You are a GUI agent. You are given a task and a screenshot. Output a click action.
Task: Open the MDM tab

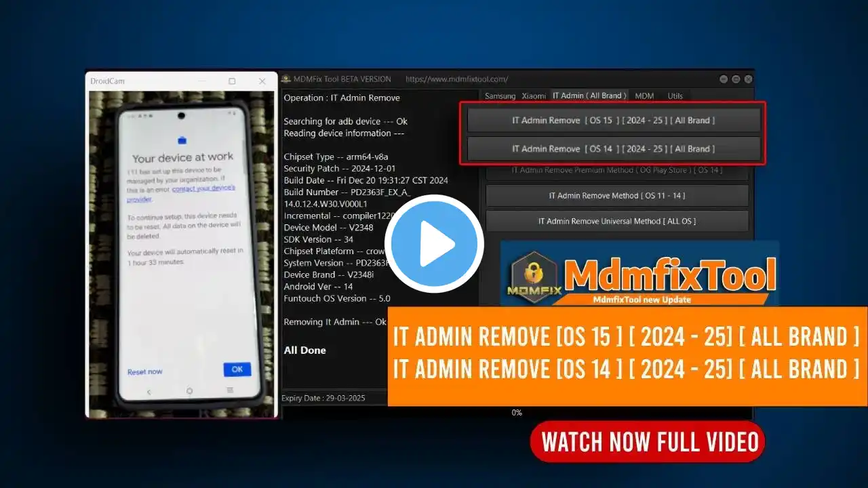tap(644, 96)
